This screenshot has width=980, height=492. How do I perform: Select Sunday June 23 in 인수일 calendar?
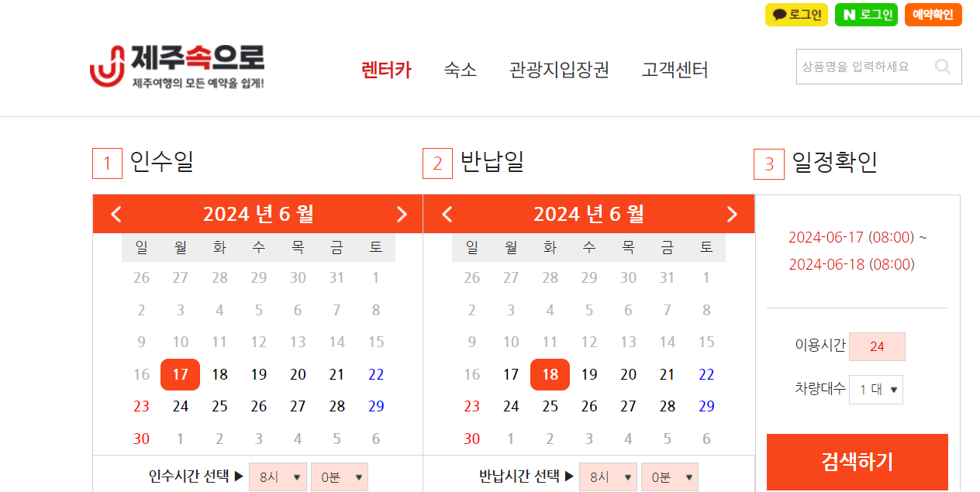[x=141, y=406]
